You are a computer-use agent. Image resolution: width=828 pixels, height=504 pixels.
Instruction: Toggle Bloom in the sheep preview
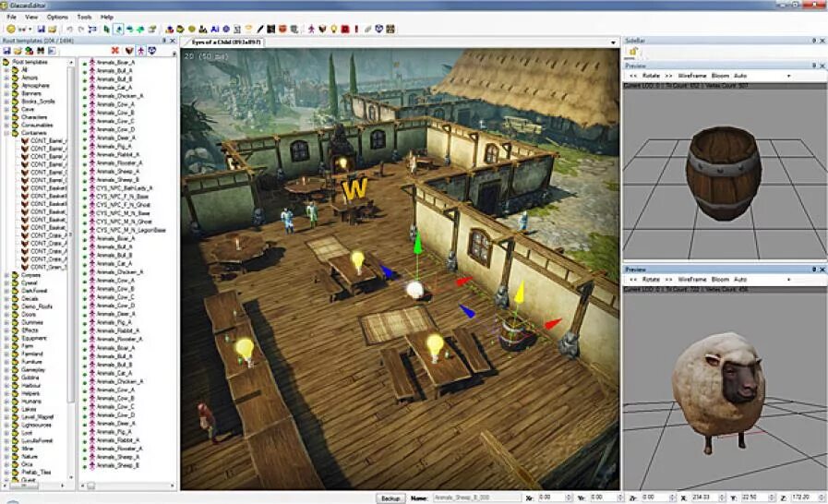(720, 279)
